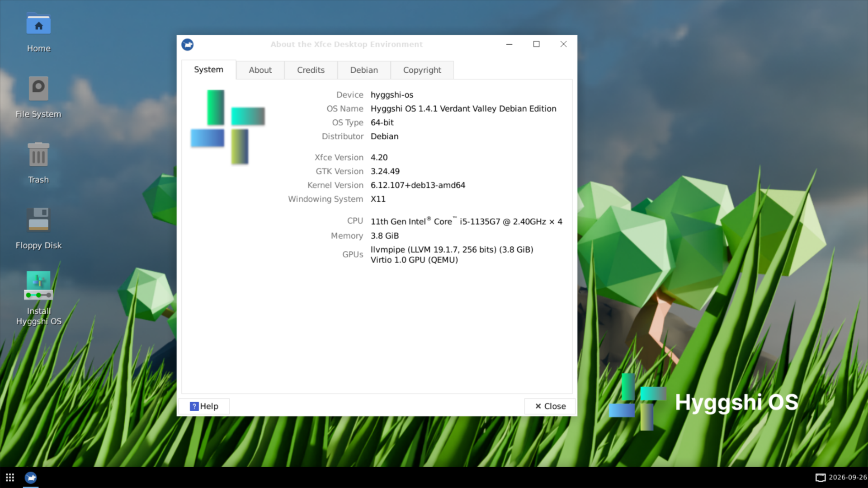Select the Floppy Disk desktop icon

38,228
